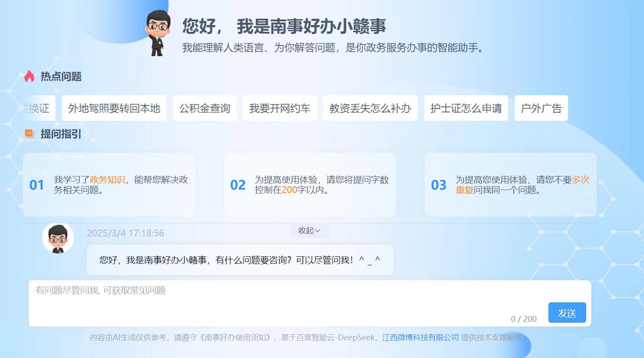The height and width of the screenshot is (358, 644).
Task: Click the 热点问题 section title
Action: pos(61,77)
